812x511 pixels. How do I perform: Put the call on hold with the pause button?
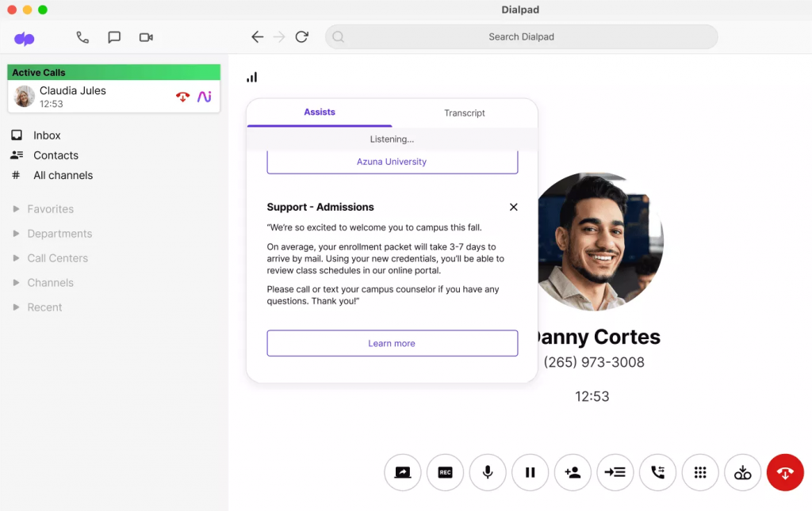(x=530, y=473)
